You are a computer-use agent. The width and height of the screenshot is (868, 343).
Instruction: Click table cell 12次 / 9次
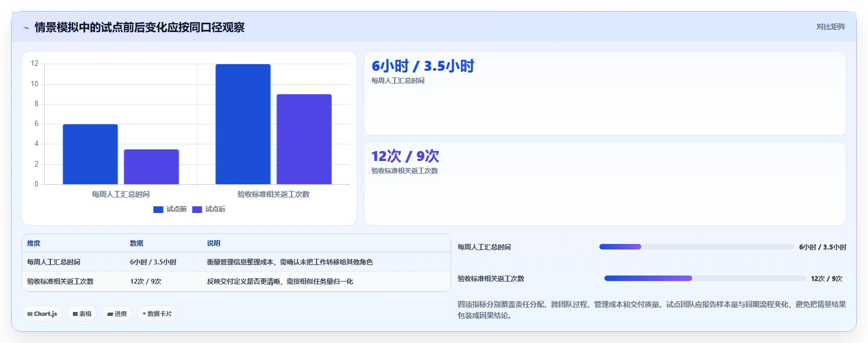[x=146, y=282]
